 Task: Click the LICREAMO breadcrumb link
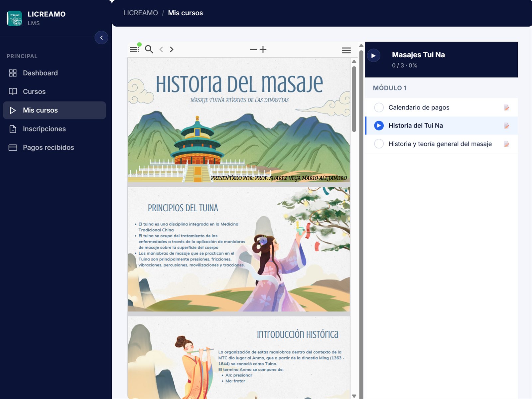point(141,13)
